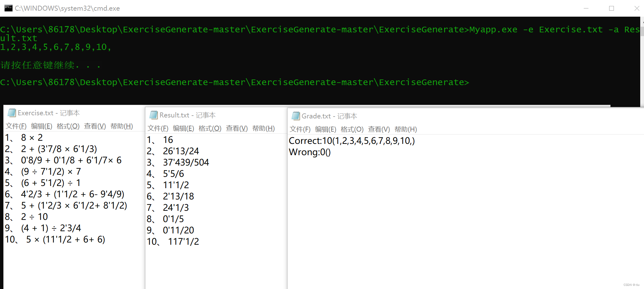Viewport: 644px width, 289px height.
Task: Open 格式(O) menu in Grade.txt window
Action: pyautogui.click(x=352, y=129)
